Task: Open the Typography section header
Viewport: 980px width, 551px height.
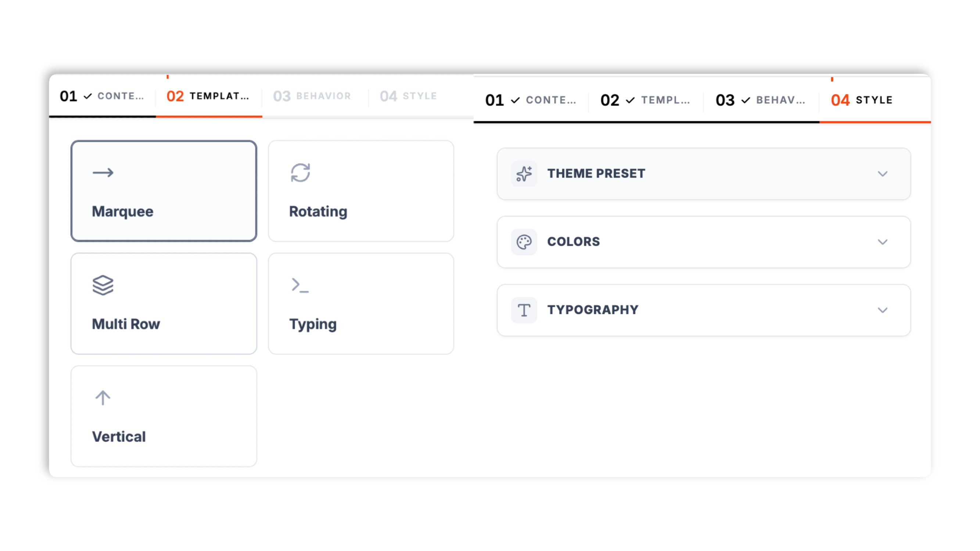Action: [x=703, y=310]
